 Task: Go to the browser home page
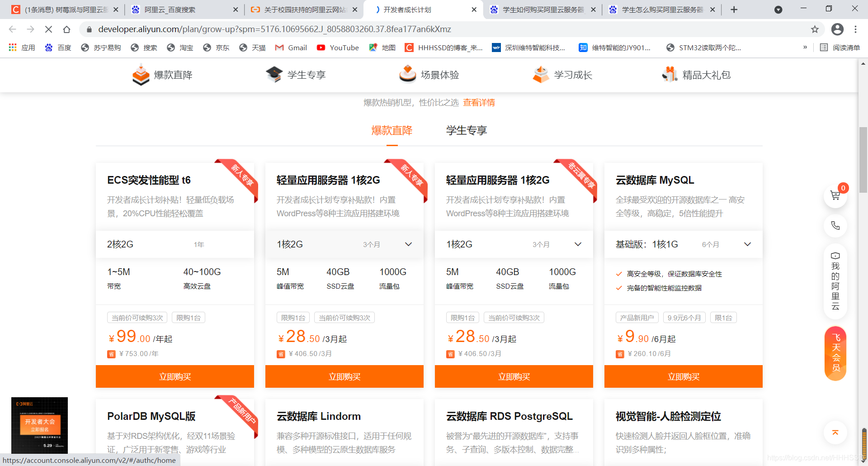coord(66,29)
